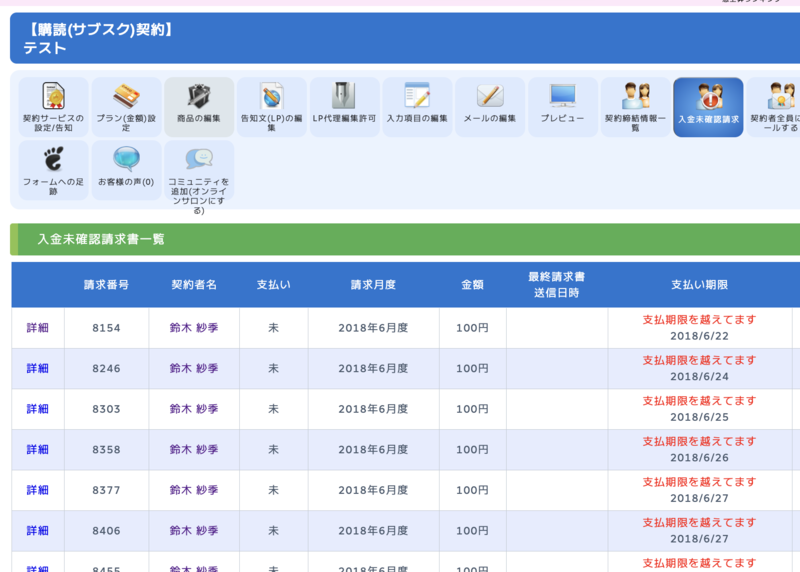This screenshot has width=800, height=572.
Task: Click 【購読(サブスク)契約】 テスト page title
Action: click(98, 38)
